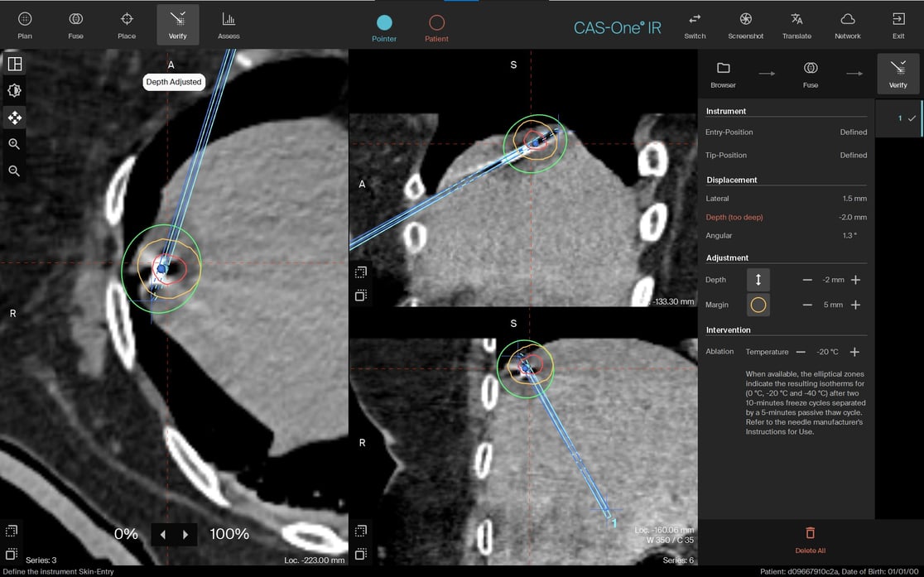Image resolution: width=924 pixels, height=577 pixels.
Task: Open the Fuse step in top toolbar
Action: 75,26
